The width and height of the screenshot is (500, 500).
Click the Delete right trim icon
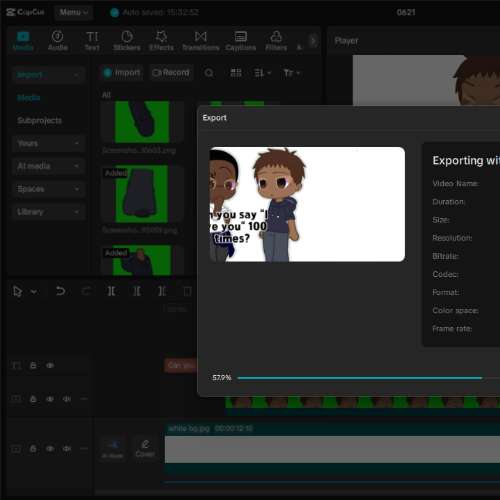(162, 291)
